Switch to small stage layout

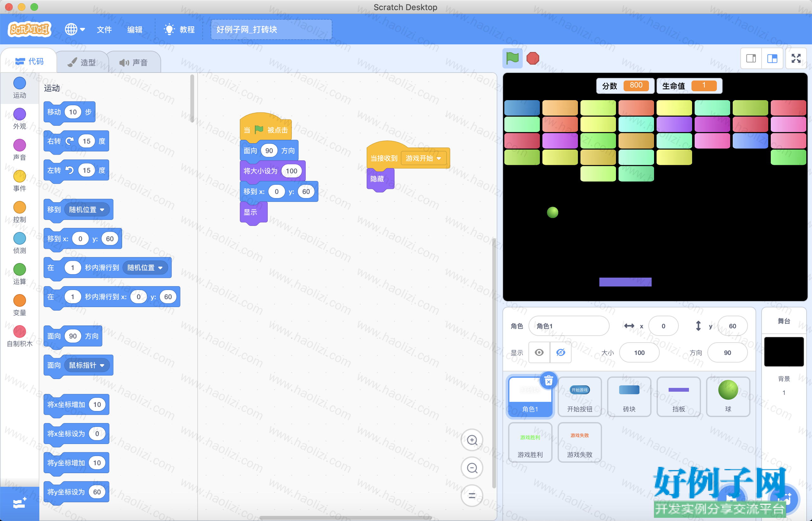pos(751,59)
